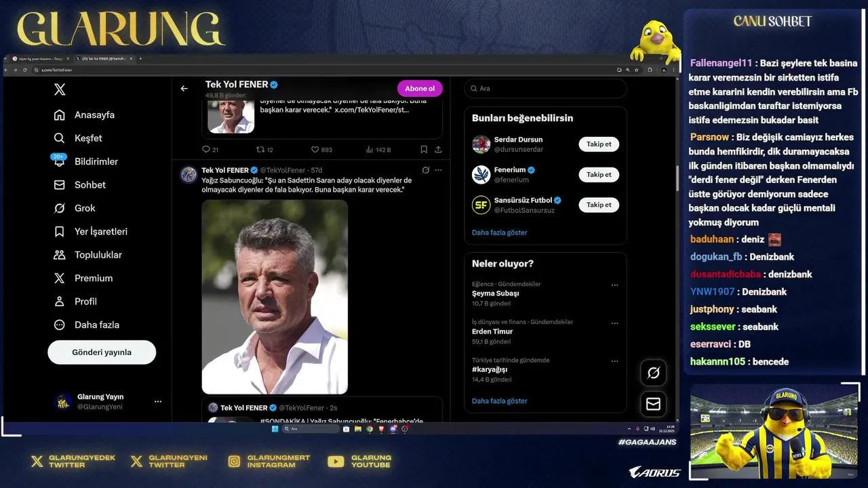
Task: Open File Explorer from taskbar
Action: pos(358,429)
